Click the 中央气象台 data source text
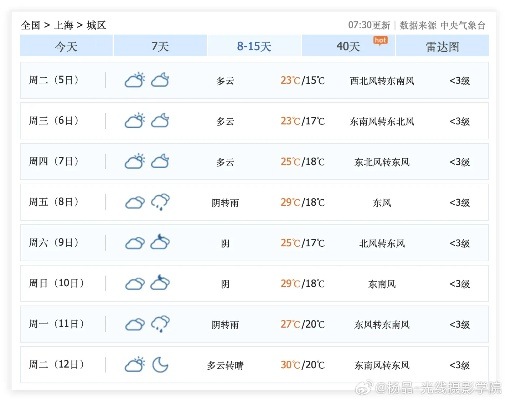Viewport: 506px width, 400px height. click(463, 25)
